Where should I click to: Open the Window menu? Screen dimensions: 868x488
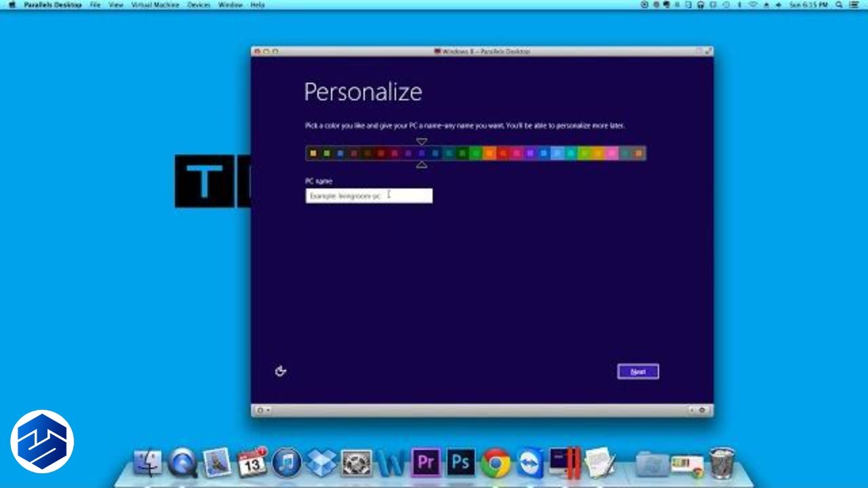(231, 5)
